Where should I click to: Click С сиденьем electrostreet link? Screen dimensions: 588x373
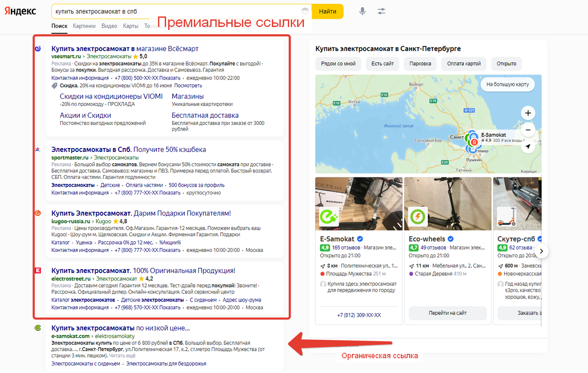(x=203, y=299)
